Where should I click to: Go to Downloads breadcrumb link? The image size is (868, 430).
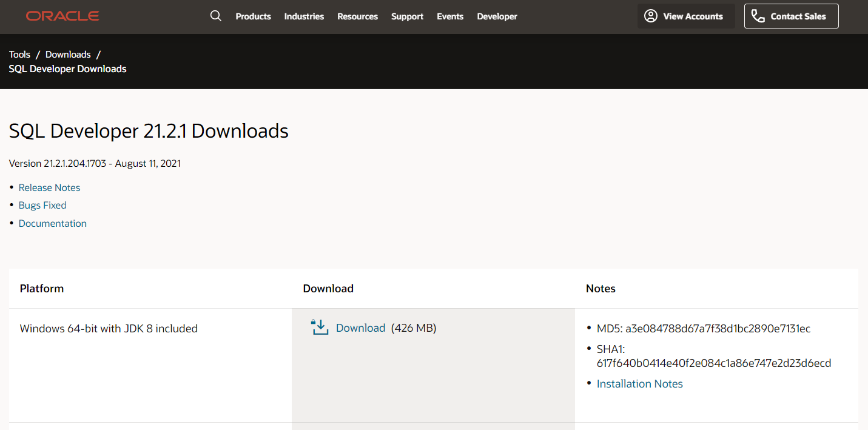pyautogui.click(x=68, y=55)
